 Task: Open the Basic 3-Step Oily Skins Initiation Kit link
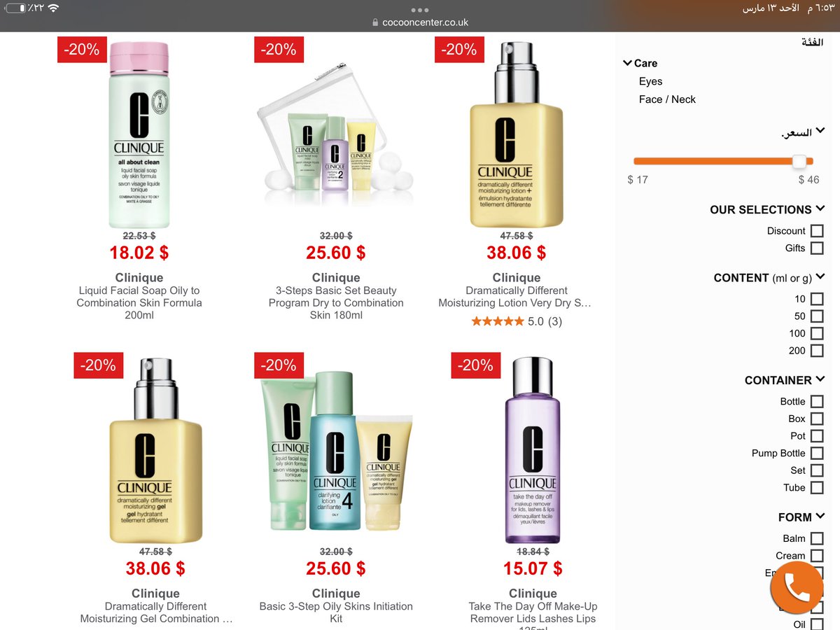click(x=336, y=612)
